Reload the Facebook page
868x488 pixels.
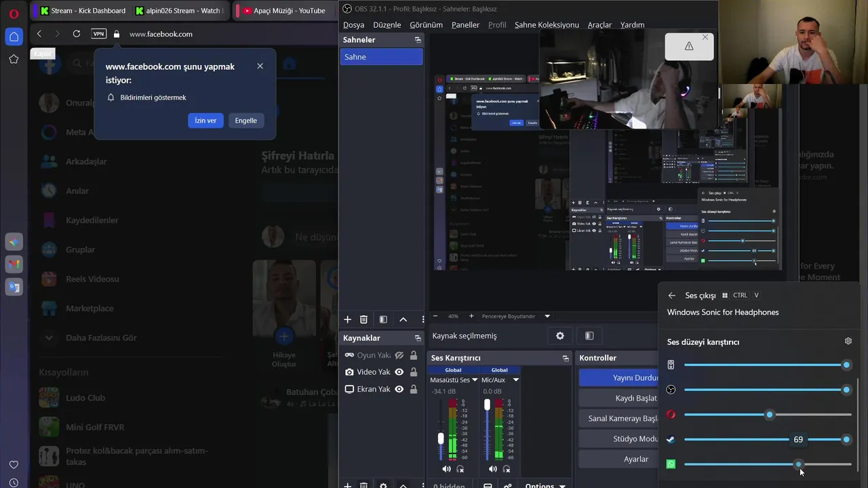77,34
